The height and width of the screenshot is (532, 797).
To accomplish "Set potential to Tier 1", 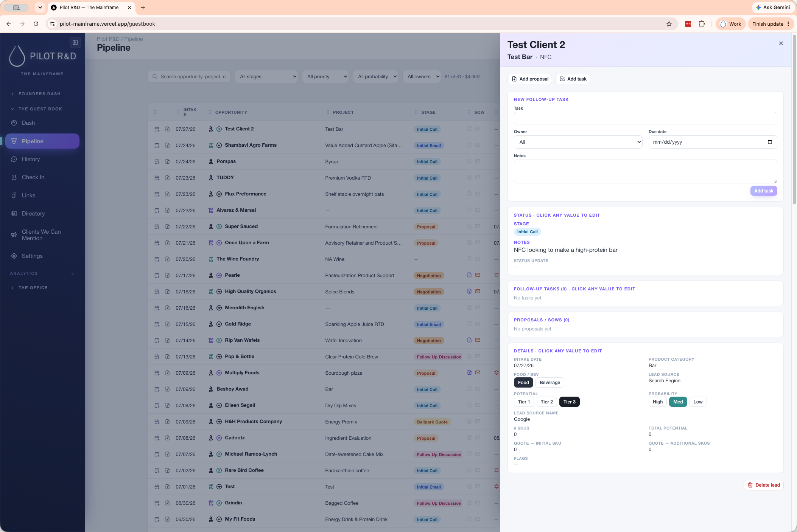I will pos(524,402).
